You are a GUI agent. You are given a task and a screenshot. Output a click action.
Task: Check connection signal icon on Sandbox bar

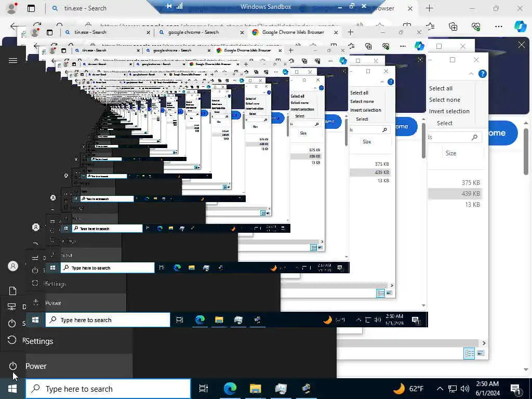tap(179, 6)
